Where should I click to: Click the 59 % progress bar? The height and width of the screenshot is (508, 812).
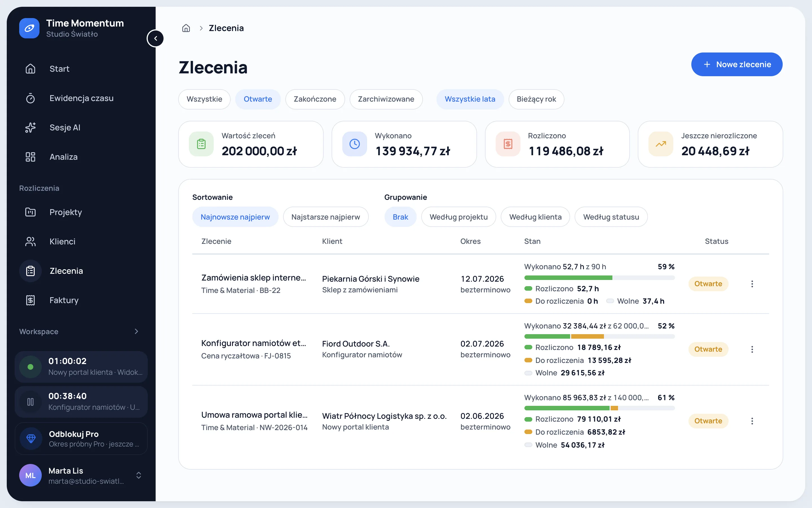[599, 278]
